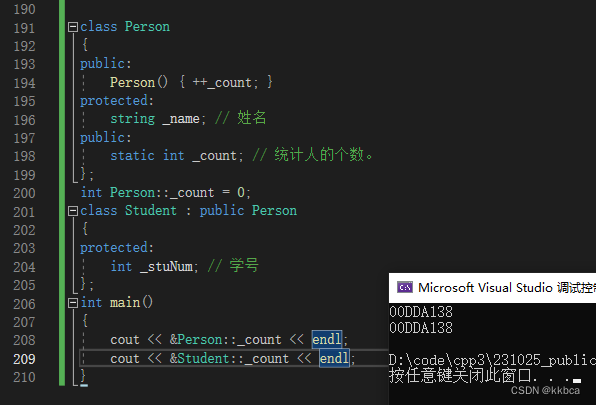This screenshot has width=596, height=405.
Task: Collapse the class Student code block
Action: (73, 211)
